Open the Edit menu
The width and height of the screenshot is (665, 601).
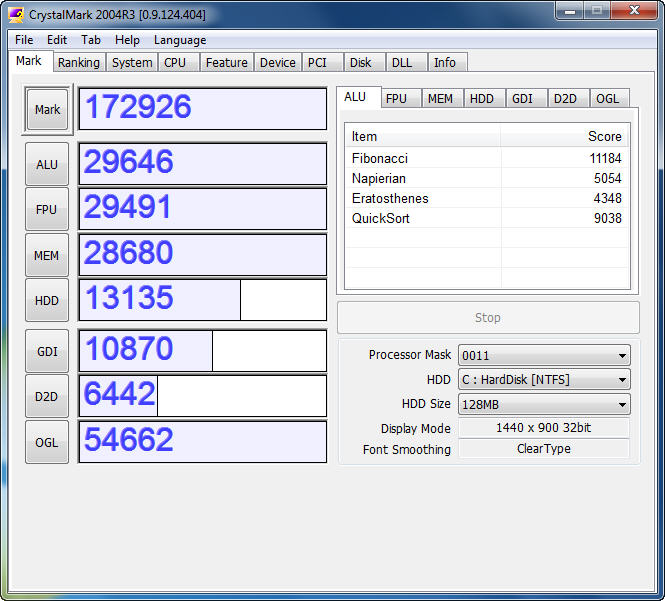(57, 40)
